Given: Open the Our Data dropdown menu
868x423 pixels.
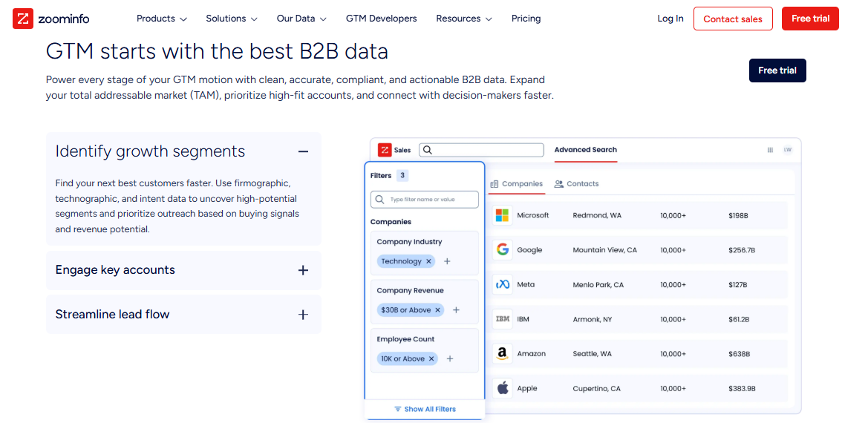Looking at the screenshot, I should pyautogui.click(x=301, y=19).
